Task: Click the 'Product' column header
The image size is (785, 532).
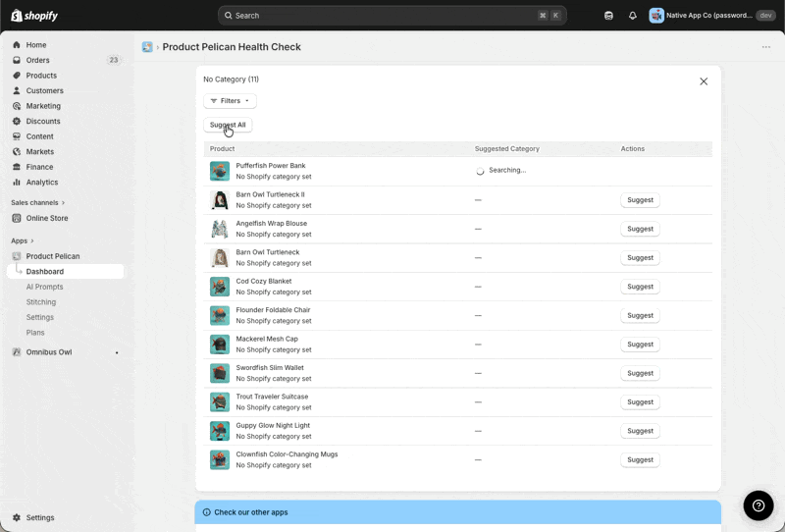Action: (222, 149)
